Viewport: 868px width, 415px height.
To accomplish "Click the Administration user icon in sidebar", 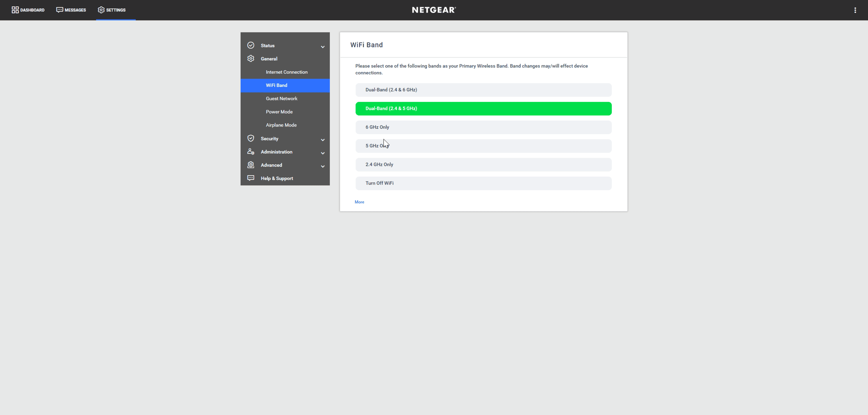I will [x=251, y=152].
